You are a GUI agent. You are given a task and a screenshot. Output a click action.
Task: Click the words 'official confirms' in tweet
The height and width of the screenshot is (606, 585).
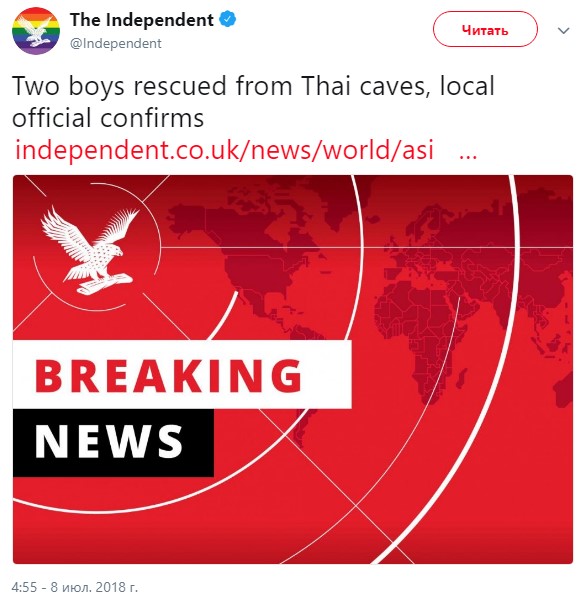[x=108, y=118]
